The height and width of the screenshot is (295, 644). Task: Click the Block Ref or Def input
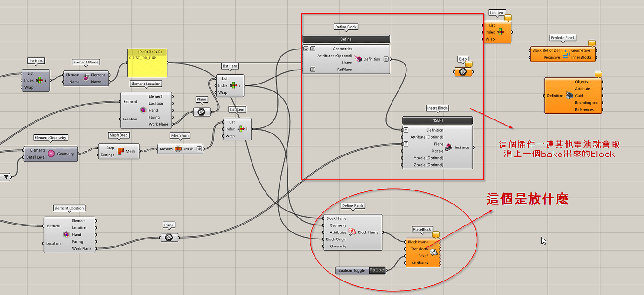546,50
